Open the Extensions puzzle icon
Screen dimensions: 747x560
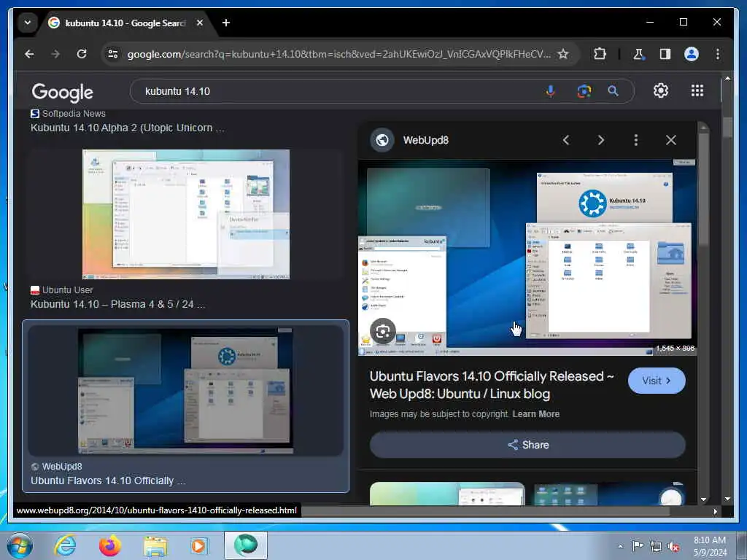[600, 54]
